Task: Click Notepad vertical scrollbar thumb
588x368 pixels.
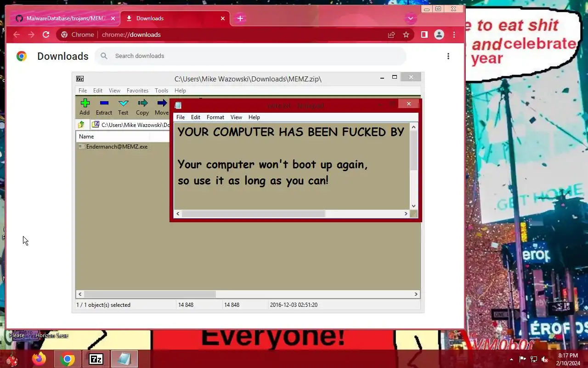Action: point(413,151)
